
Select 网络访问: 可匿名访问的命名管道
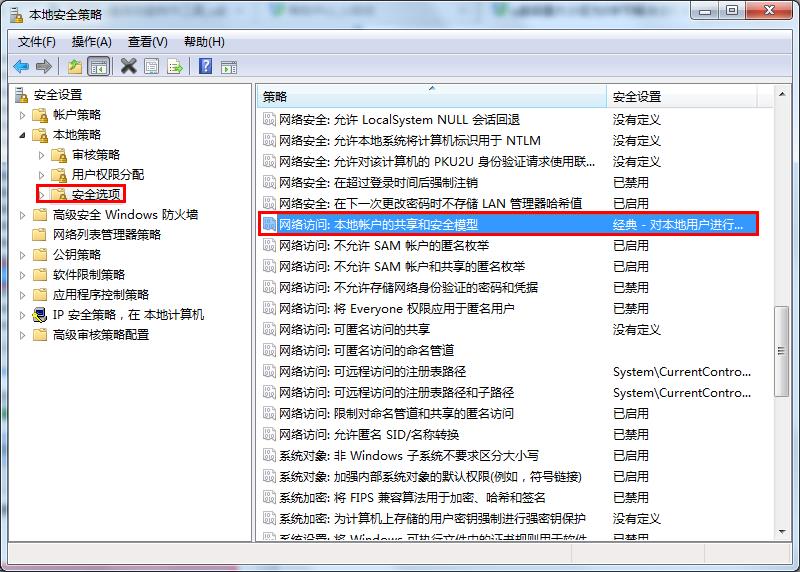pos(366,350)
